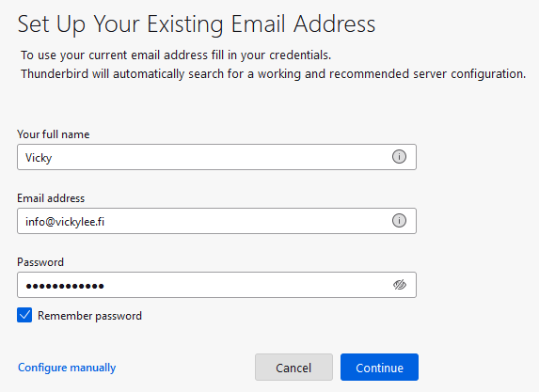Image resolution: width=539 pixels, height=392 pixels.
Task: Click the 'Your full name' field label
Action: coord(54,134)
